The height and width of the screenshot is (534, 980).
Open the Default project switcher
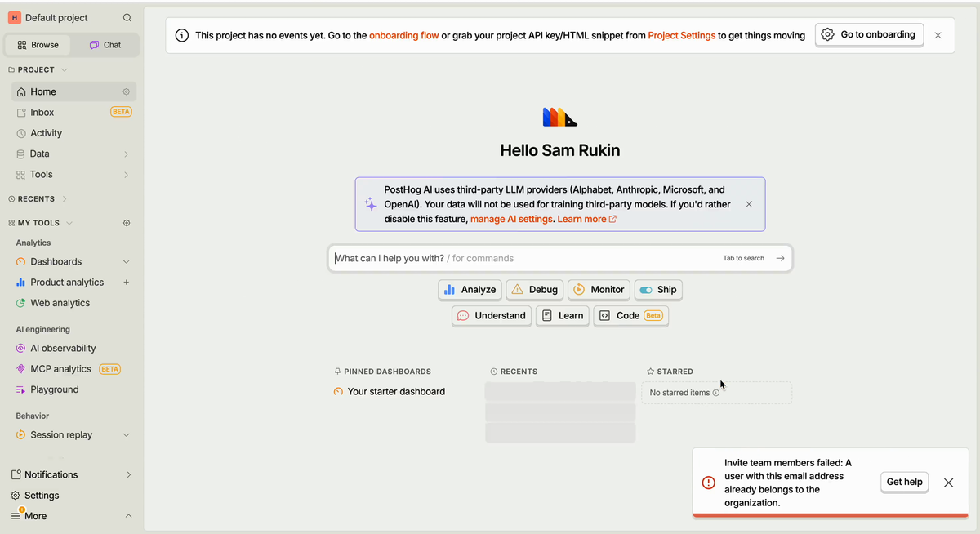[x=48, y=18]
